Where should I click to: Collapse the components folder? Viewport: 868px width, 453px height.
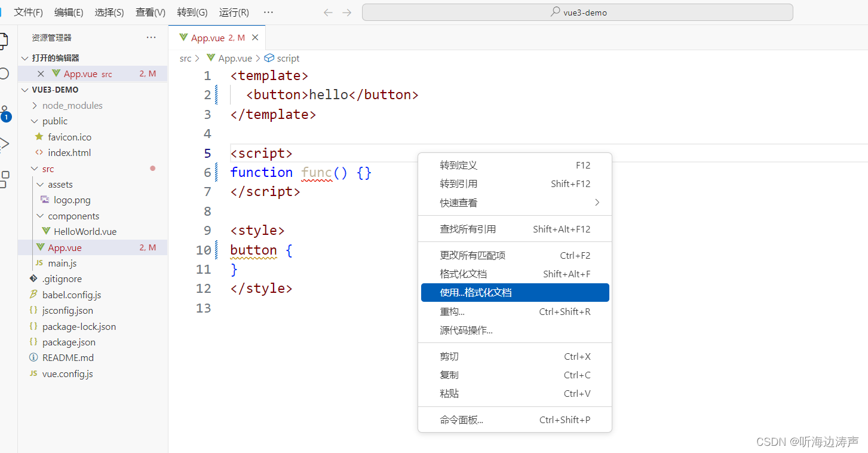(40, 216)
